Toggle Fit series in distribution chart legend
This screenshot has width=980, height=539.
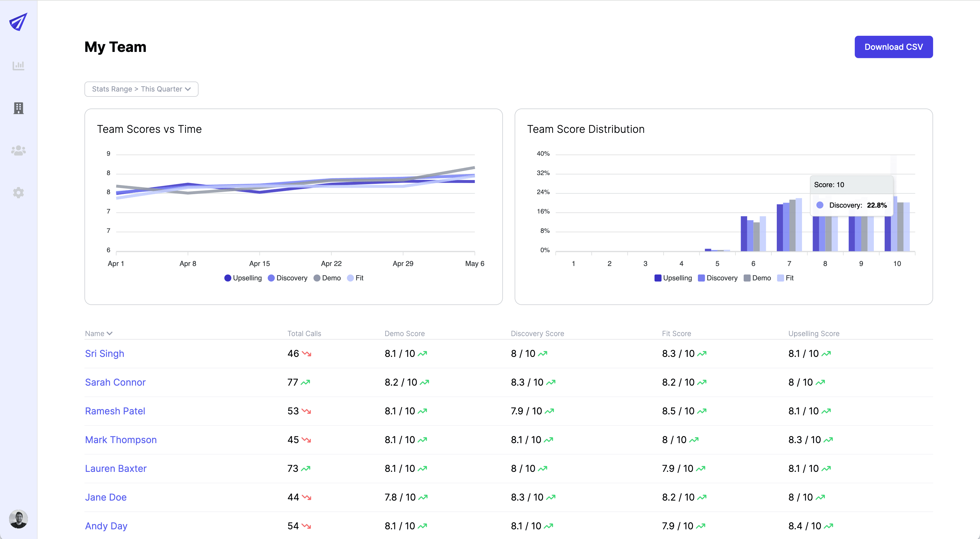point(786,278)
